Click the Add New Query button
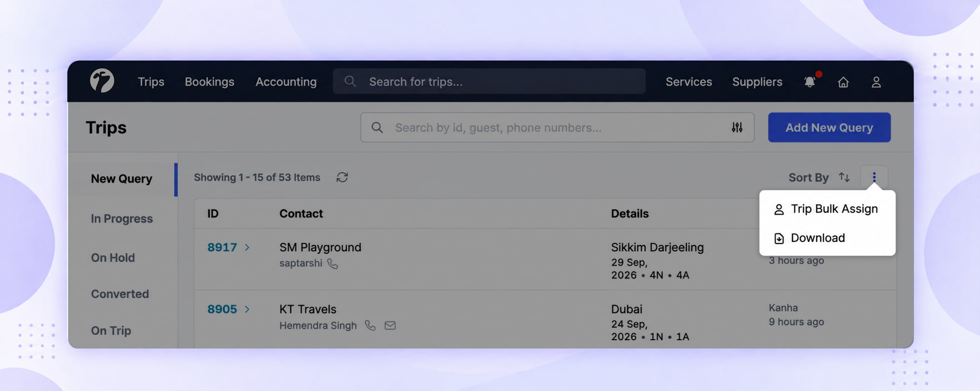This screenshot has height=391, width=980. tap(829, 127)
